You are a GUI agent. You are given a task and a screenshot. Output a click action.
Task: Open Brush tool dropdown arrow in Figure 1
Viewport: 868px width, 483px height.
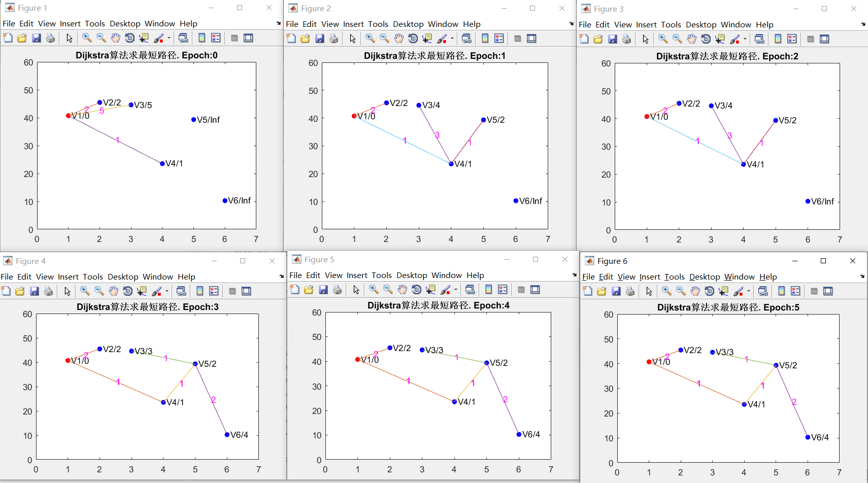point(169,38)
